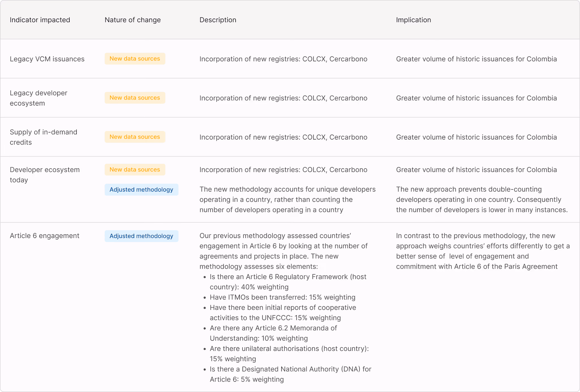Select the 'Description' column header
The width and height of the screenshot is (580, 392).
point(218,20)
